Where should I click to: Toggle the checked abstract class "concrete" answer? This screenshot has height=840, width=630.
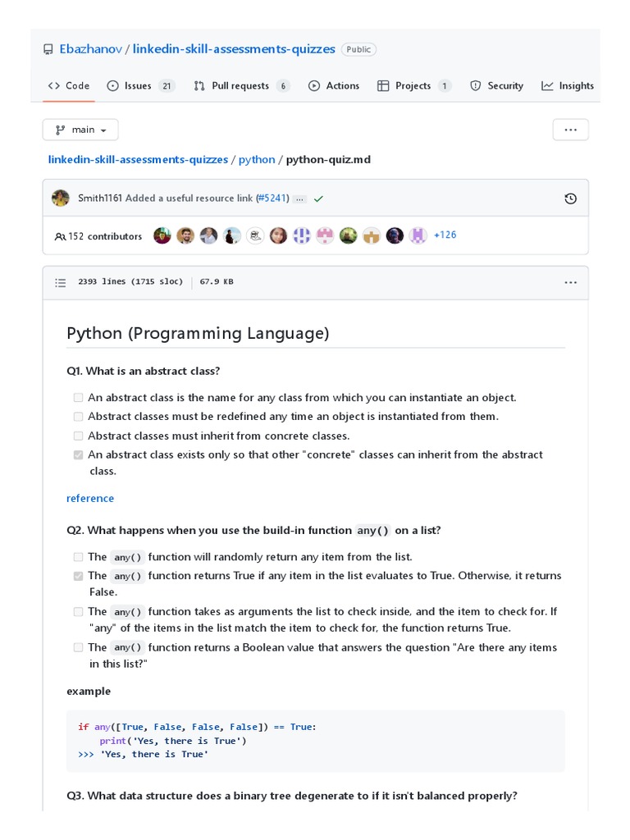(78, 454)
